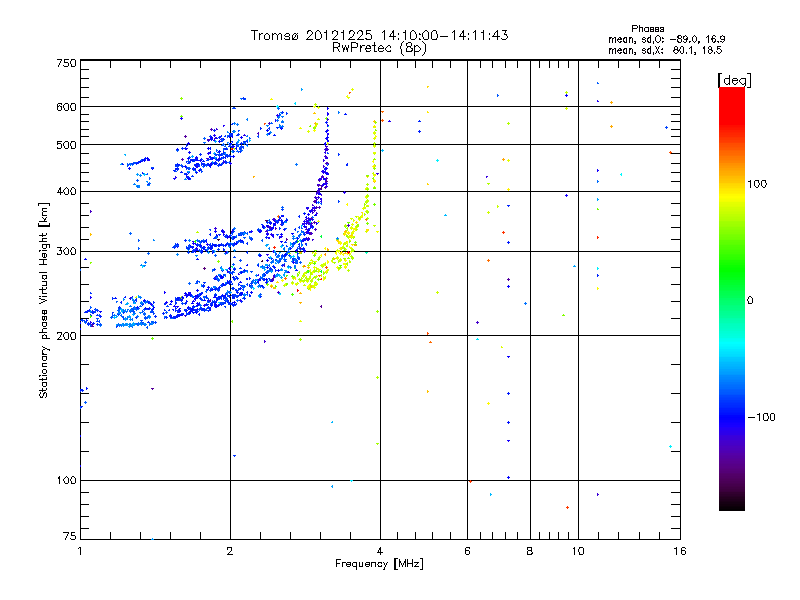Click the height axis "500" tick label

[66, 145]
